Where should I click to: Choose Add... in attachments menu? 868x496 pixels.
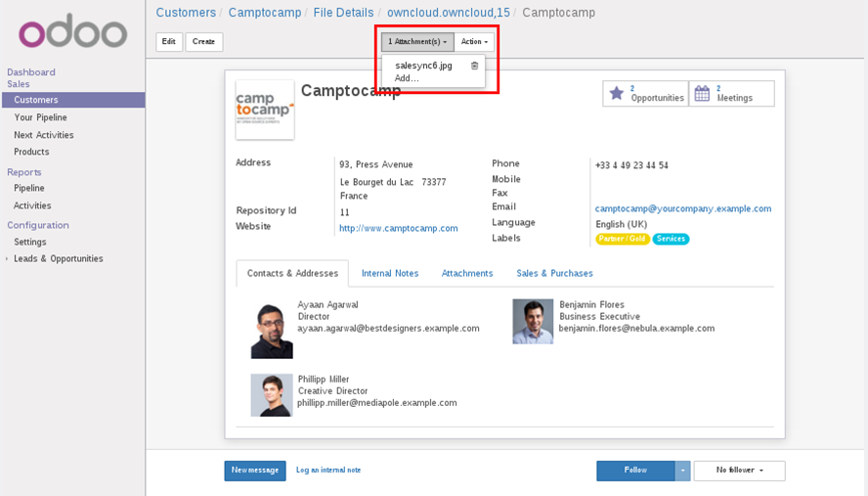pos(407,78)
